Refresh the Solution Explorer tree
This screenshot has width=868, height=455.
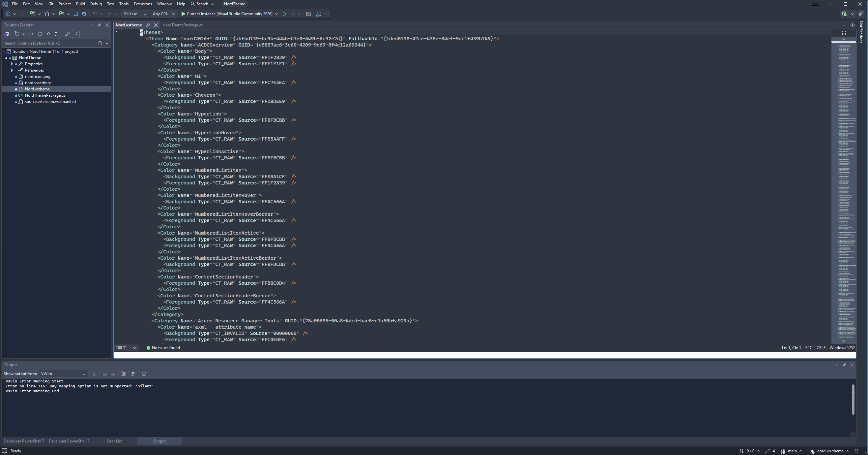click(40, 34)
